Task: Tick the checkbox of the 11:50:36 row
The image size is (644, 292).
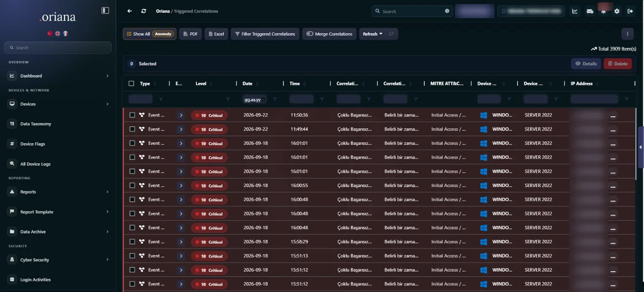Action: coord(132,115)
